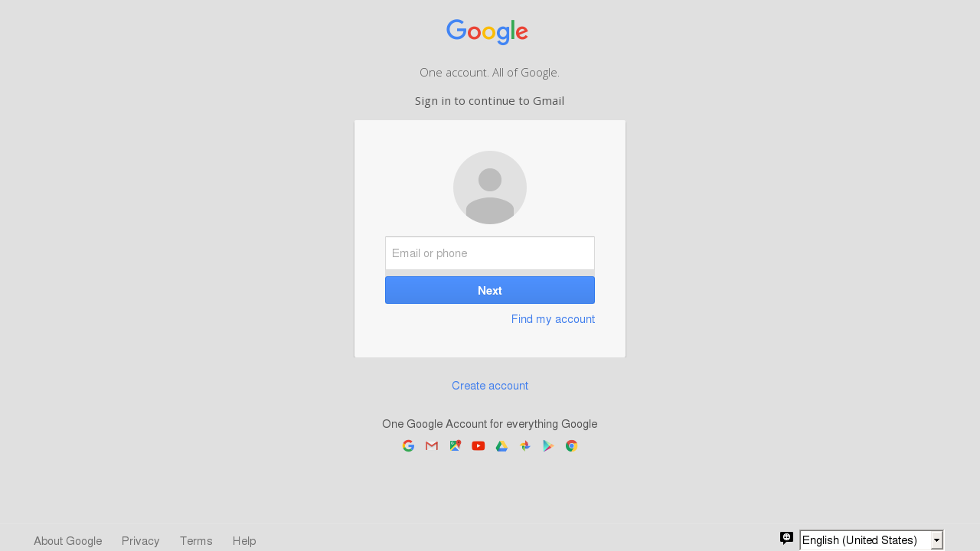Screen dimensions: 980x551
Task: Open the Privacy footer link
Action: click(141, 541)
